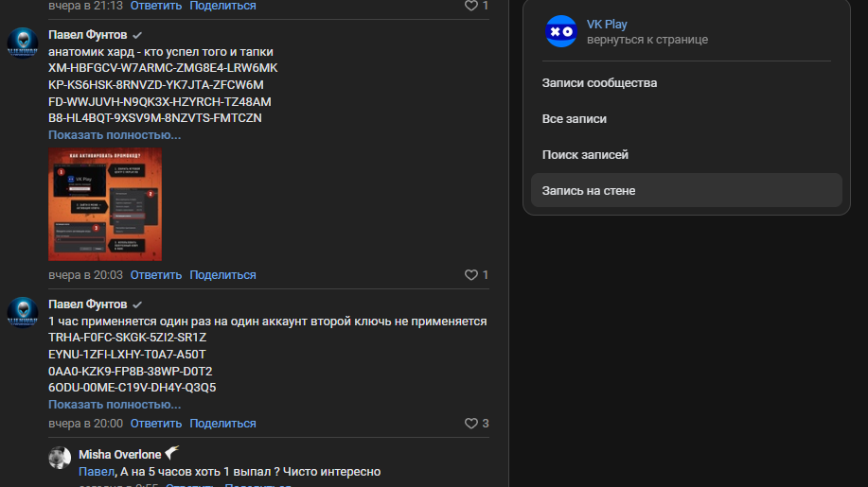Image resolution: width=868 pixels, height=487 pixels.
Task: Click the Павел mention in Misha's reply
Action: click(x=97, y=472)
